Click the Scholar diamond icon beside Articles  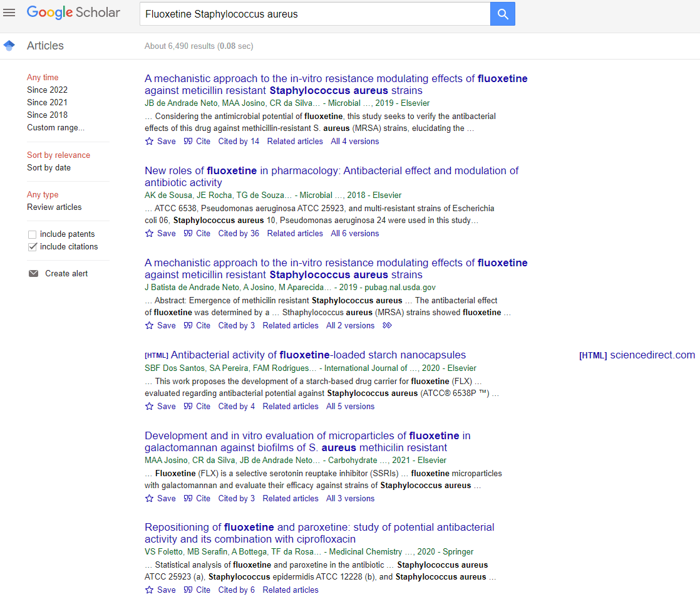click(x=9, y=45)
